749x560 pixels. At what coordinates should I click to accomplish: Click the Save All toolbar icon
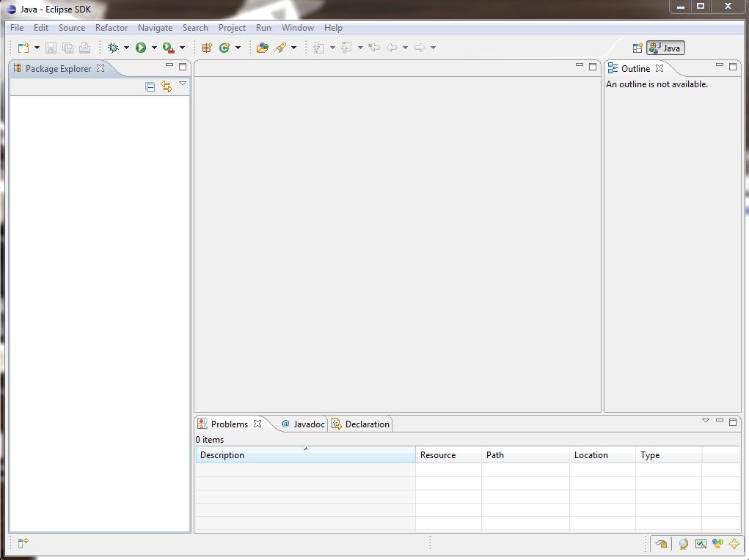point(67,48)
